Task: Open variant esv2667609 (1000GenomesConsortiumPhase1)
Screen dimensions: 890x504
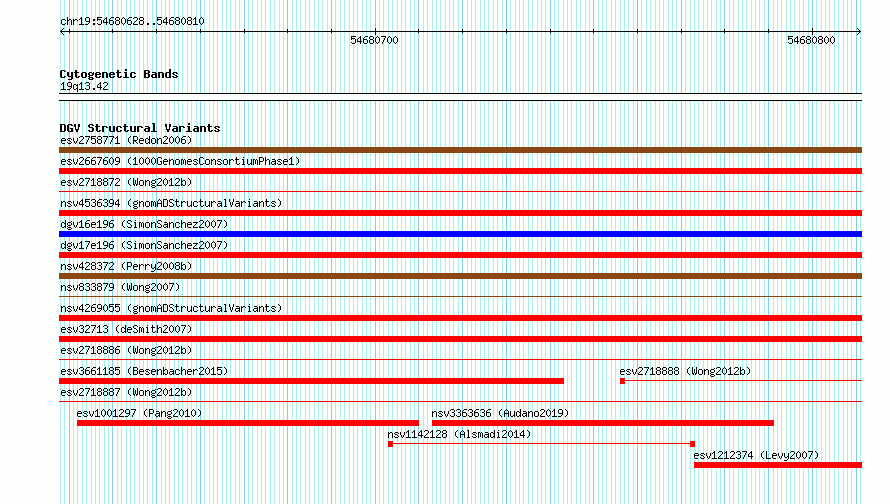Action: tap(180, 161)
